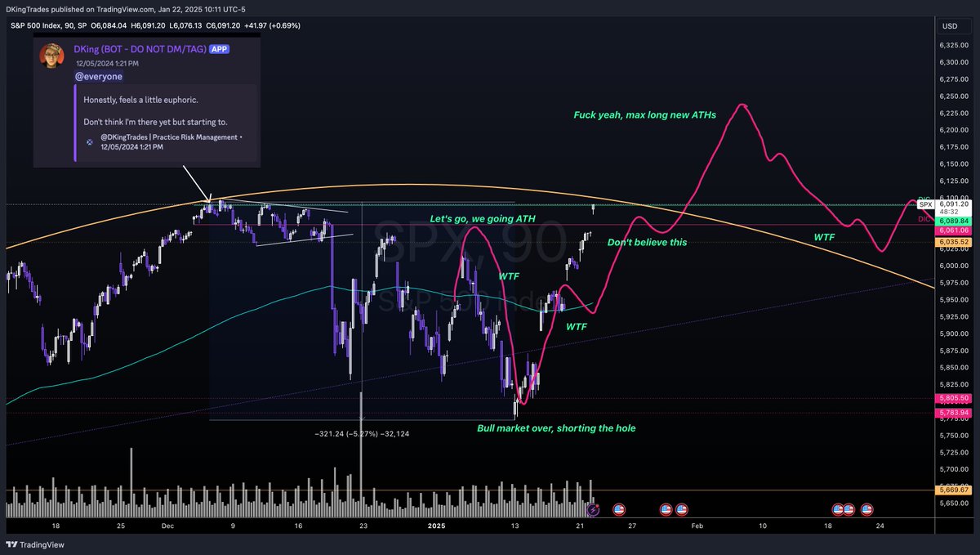
Task: Click the DKing (BOT - DO NOT DM/TAG) username
Action: click(140, 49)
